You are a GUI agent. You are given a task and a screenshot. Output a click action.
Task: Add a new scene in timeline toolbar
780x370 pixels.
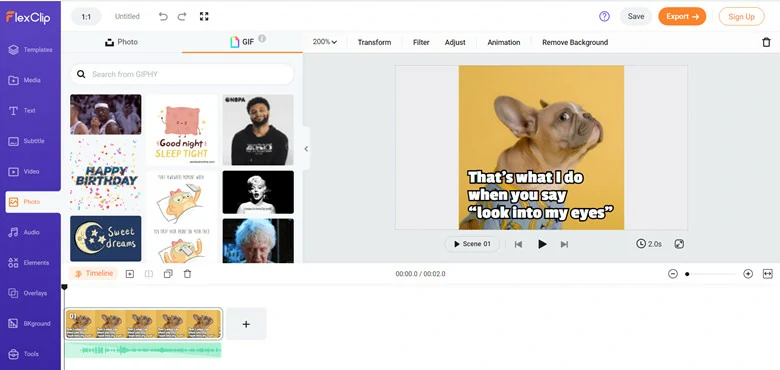click(x=130, y=274)
